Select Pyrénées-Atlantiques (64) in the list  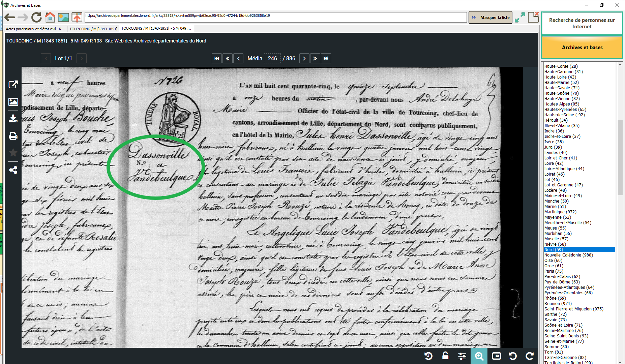point(569,287)
